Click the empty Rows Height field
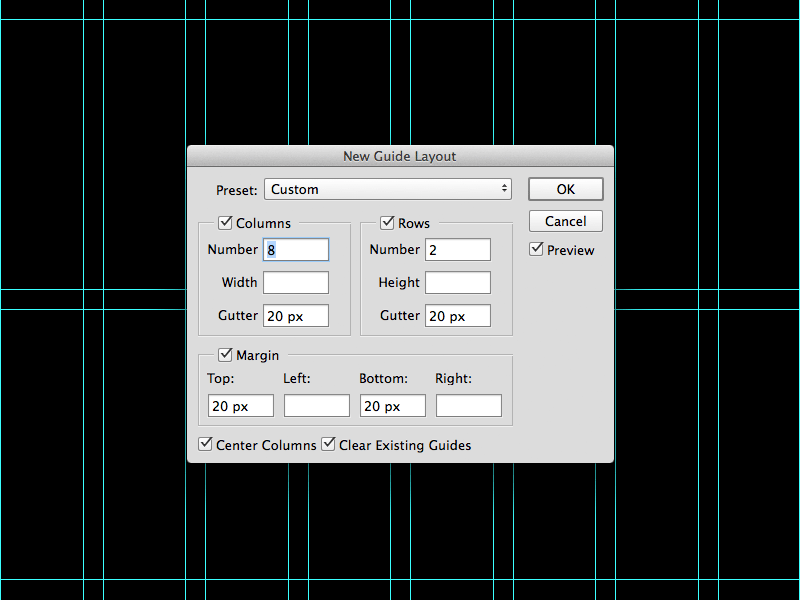 tap(458, 283)
